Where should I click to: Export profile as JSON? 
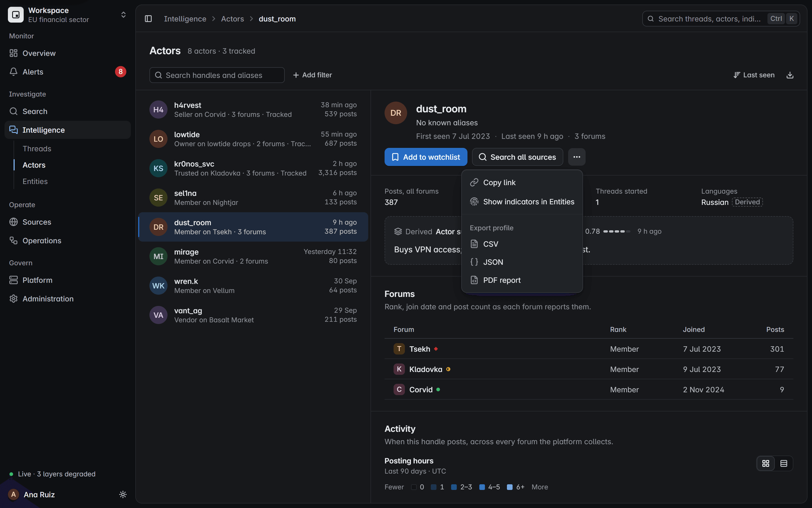tap(522, 262)
